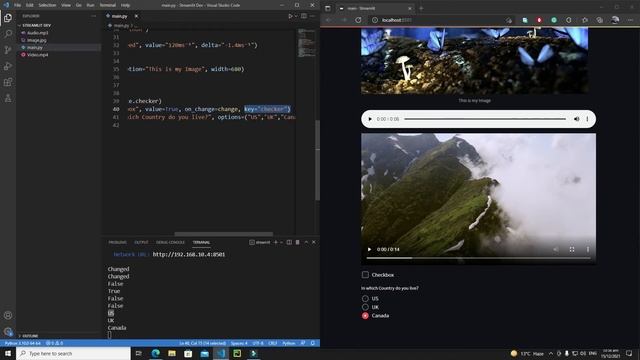Open Image.jpg in the explorer
The width and height of the screenshot is (640, 360).
(x=37, y=40)
